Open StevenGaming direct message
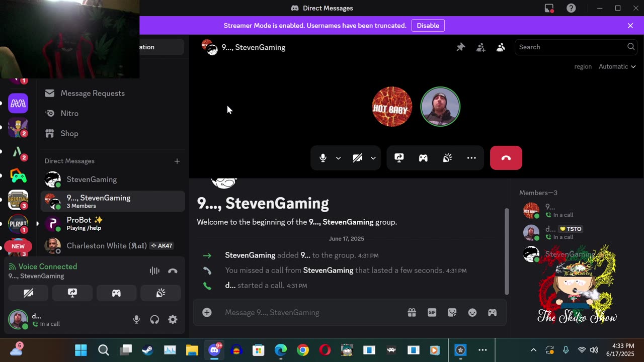 coord(113,179)
